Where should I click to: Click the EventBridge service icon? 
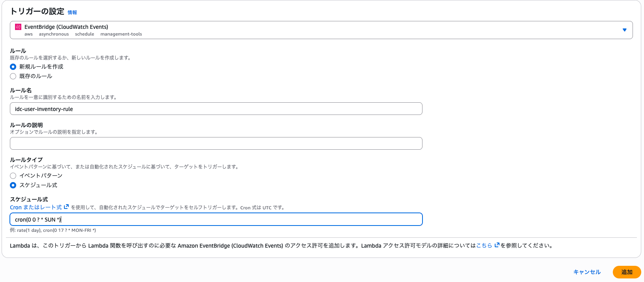pos(17,27)
